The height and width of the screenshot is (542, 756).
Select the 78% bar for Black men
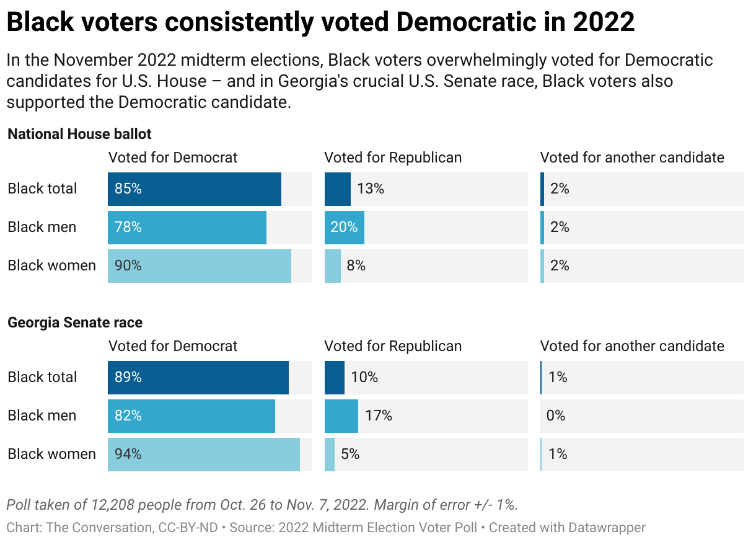(x=187, y=228)
